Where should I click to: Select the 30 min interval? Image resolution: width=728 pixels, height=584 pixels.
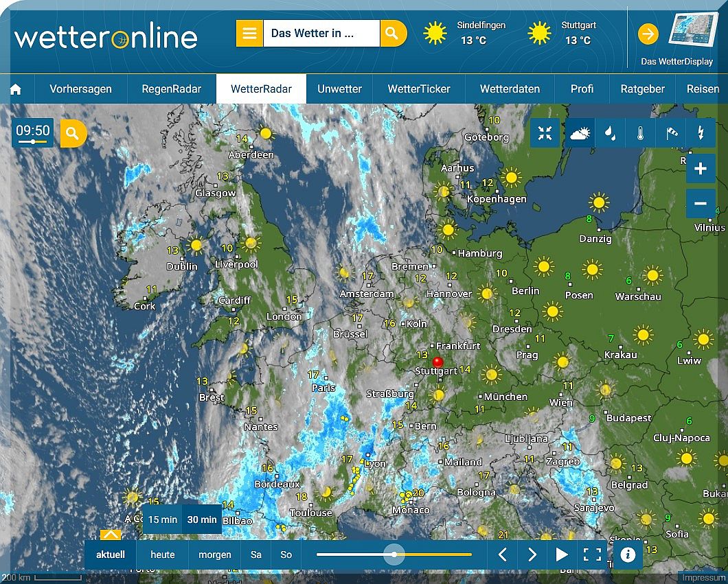(202, 519)
